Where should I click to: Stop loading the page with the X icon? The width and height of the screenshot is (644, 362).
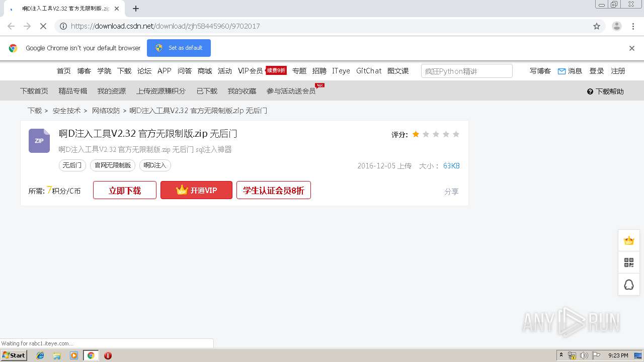[43, 26]
